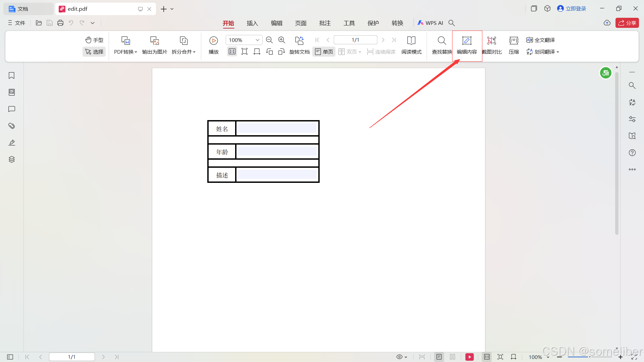Open the Annotate tab
The height and width of the screenshot is (362, 644).
coord(325,23)
